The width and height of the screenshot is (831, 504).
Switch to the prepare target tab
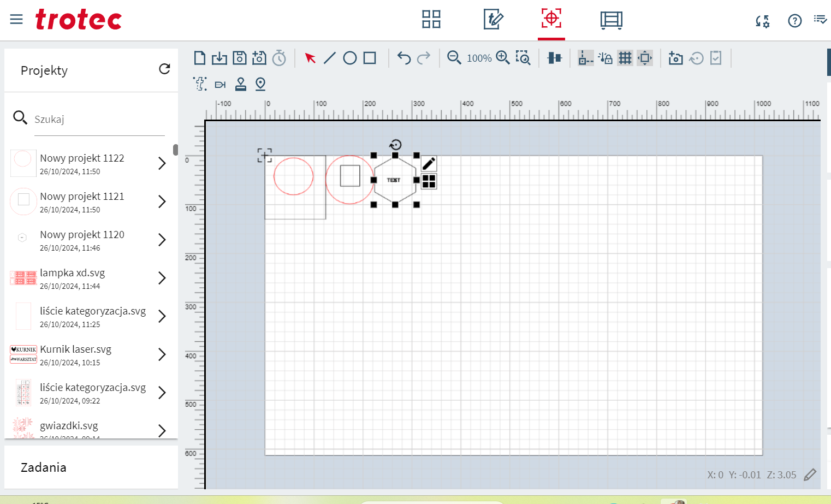coord(551,19)
